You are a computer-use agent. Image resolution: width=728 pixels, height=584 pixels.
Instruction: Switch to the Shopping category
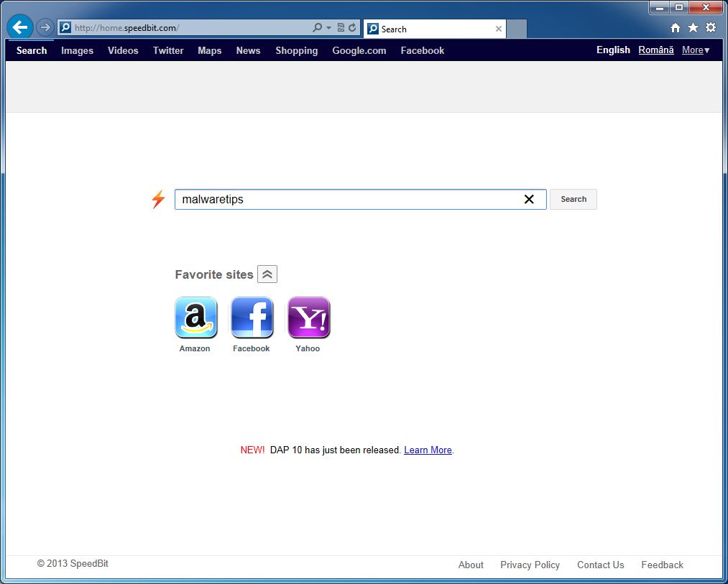coord(296,50)
